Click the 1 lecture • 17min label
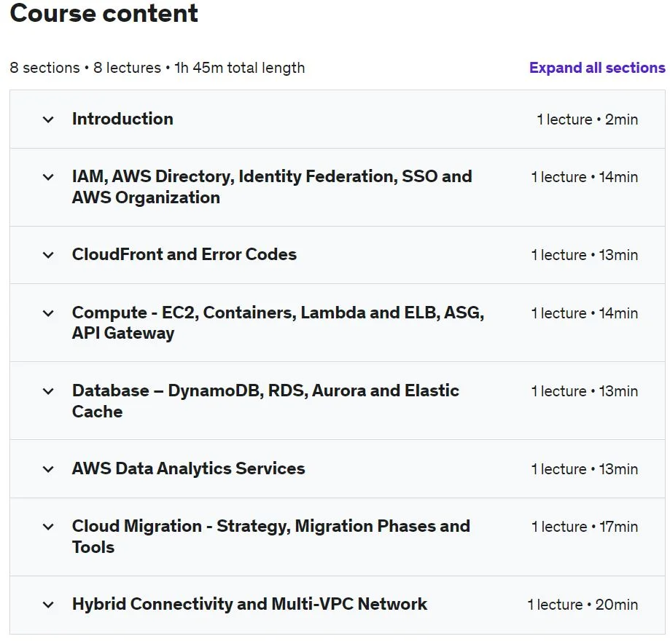The width and height of the screenshot is (670, 644). tap(585, 527)
